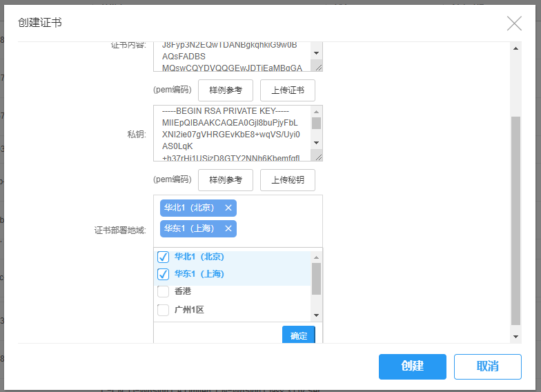Screen dimensions: 541x392
Task: Click the 私钥 field label
Action: click(137, 134)
